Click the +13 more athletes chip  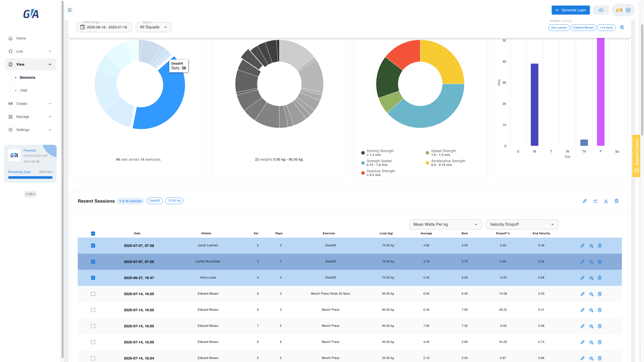pyautogui.click(x=606, y=28)
